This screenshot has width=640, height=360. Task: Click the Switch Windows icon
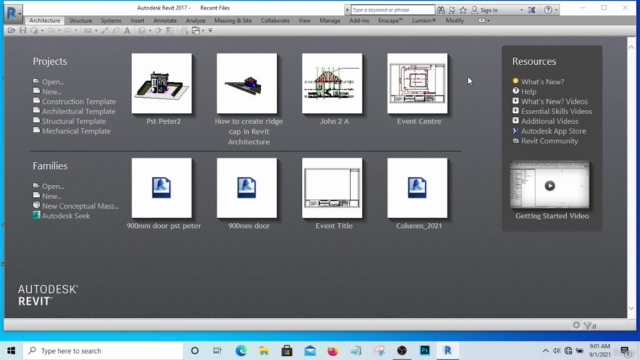point(196,31)
